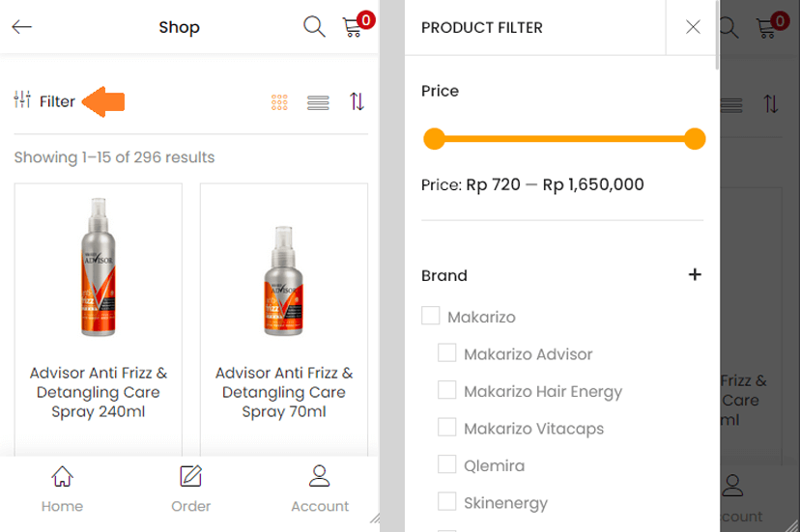Switch to grid view layout

tap(280, 102)
